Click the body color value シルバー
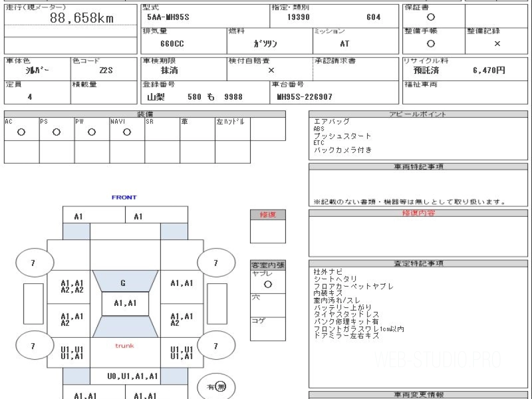This screenshot has width=532, height=399. [37, 70]
